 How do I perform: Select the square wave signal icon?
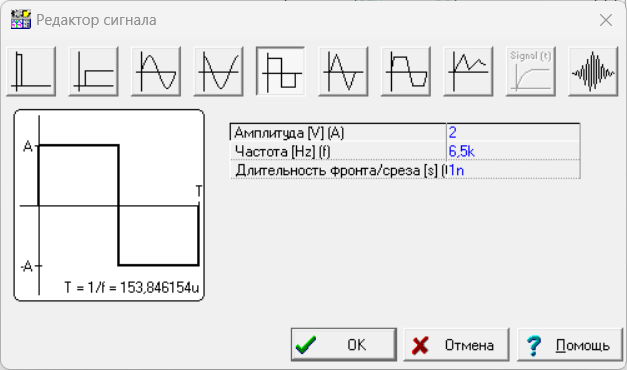(281, 72)
